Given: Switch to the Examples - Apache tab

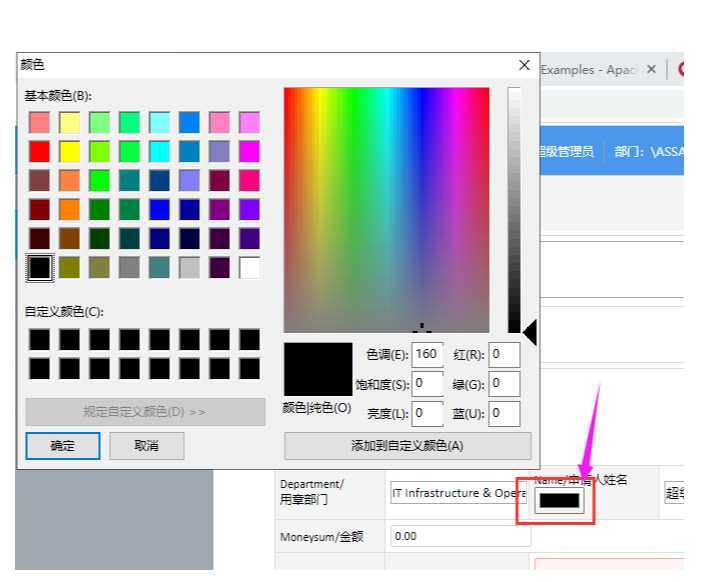Looking at the screenshot, I should tap(588, 70).
